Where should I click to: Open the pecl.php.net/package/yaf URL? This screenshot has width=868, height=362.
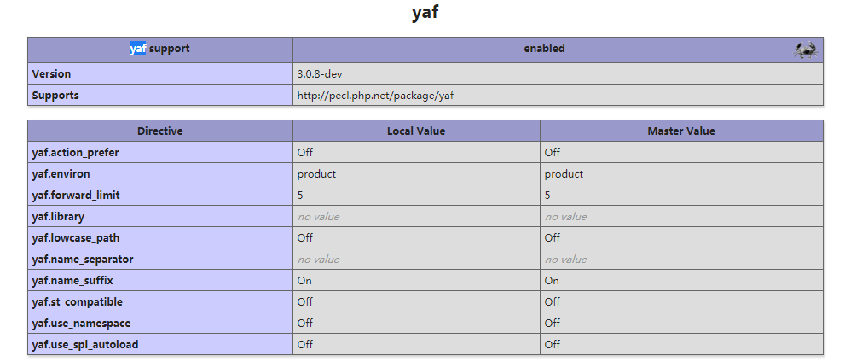[x=381, y=96]
